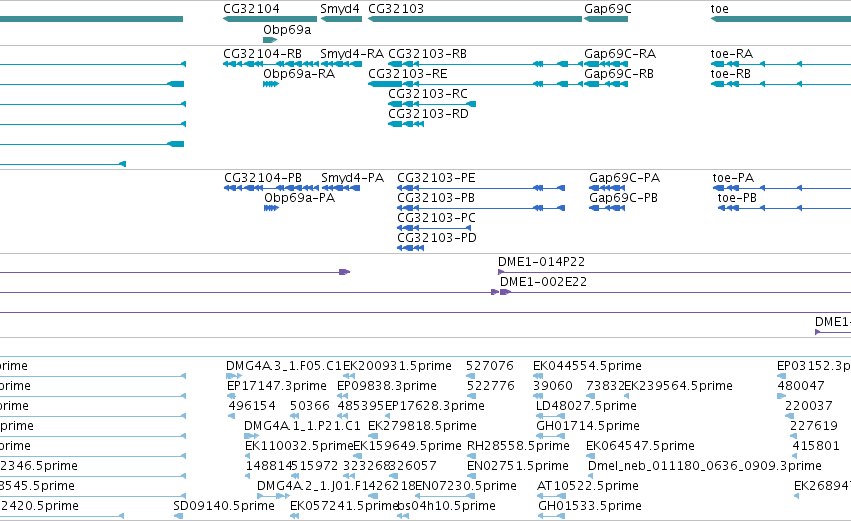Click EST EK110032.5prime
851x521 pixels.
300,447
